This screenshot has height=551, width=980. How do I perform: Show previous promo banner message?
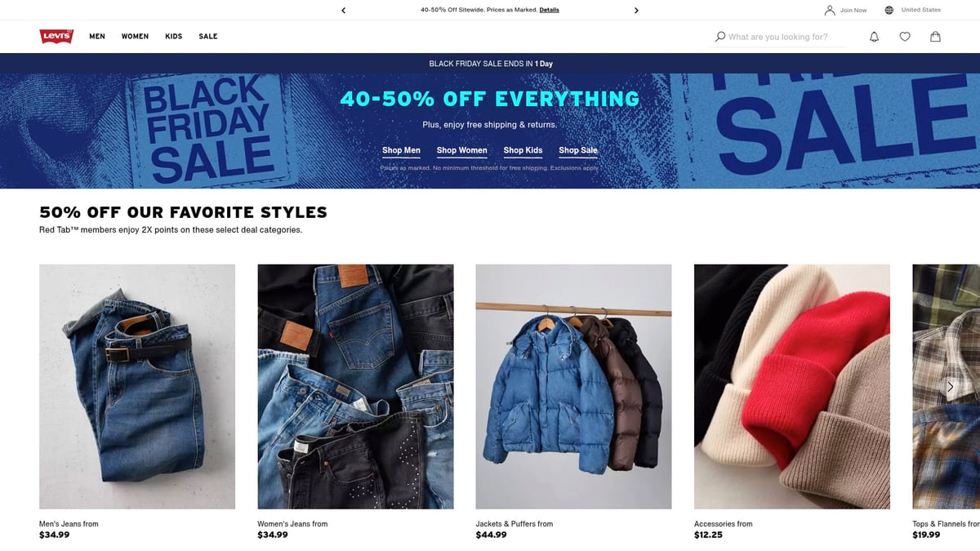pos(343,11)
